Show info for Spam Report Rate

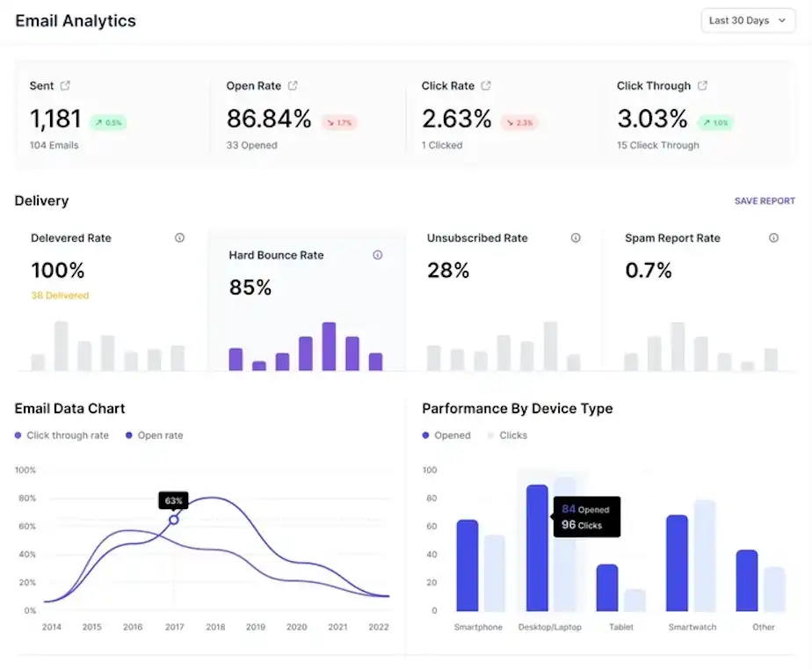click(x=773, y=238)
